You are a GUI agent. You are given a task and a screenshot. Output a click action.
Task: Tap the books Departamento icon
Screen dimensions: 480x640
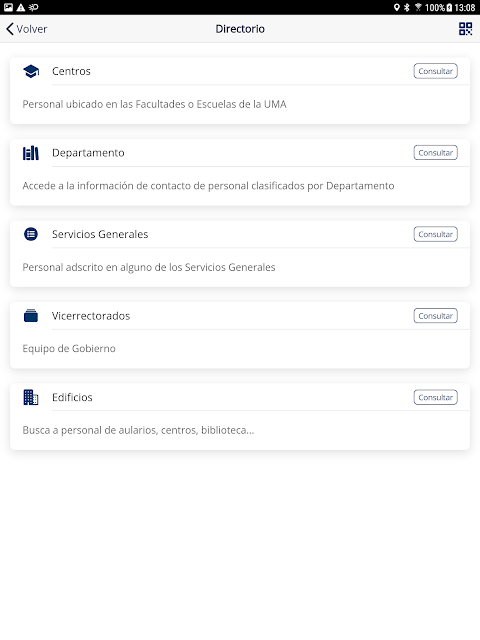click(31, 153)
